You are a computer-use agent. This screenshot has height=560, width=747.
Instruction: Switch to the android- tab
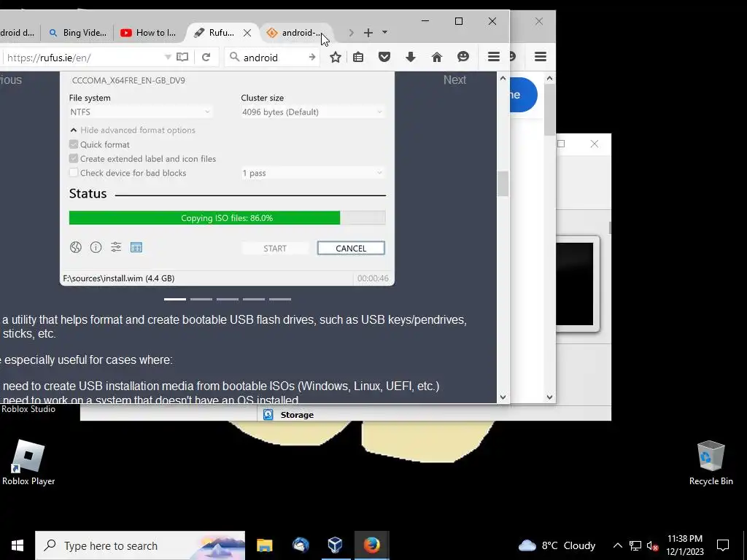click(295, 33)
